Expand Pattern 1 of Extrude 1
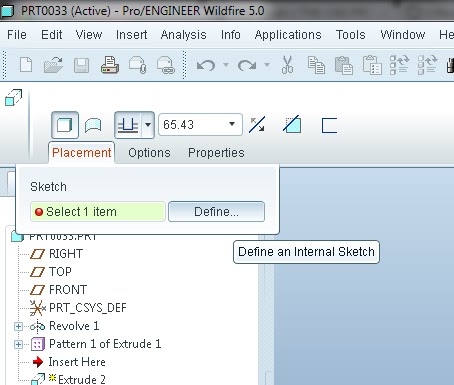454x385 pixels. click(x=18, y=344)
